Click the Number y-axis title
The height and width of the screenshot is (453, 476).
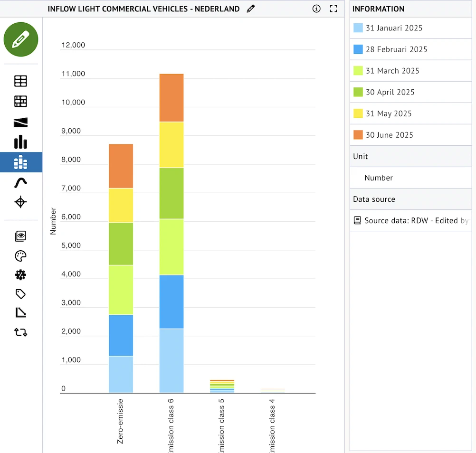[x=53, y=221]
